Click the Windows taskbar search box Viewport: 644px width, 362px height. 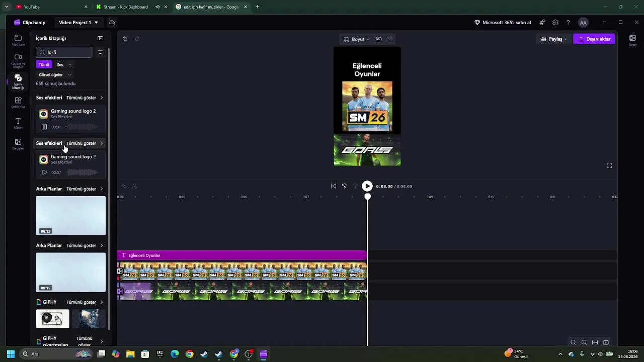pos(56,354)
